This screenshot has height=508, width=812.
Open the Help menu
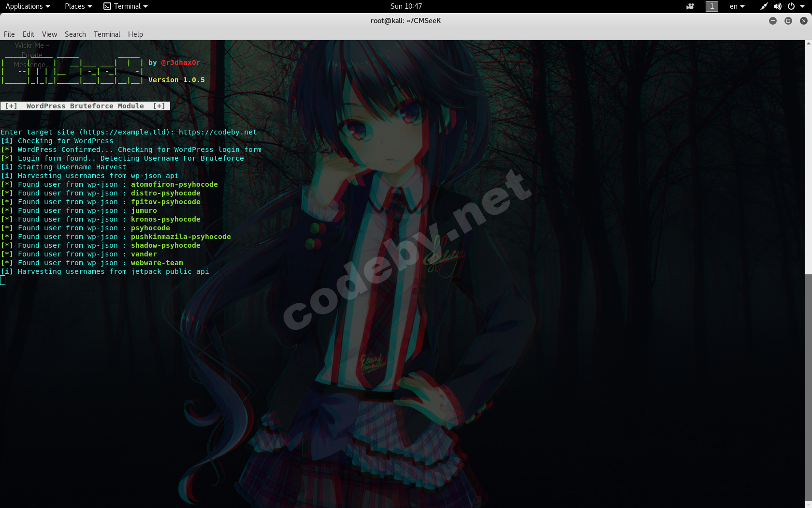point(135,34)
